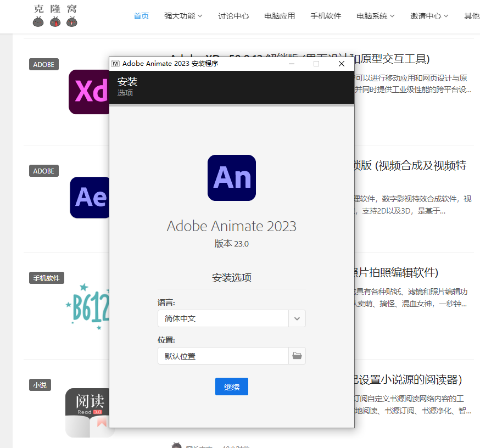Click the 克隆窝 site logo
The image size is (480, 448).
[x=55, y=15]
